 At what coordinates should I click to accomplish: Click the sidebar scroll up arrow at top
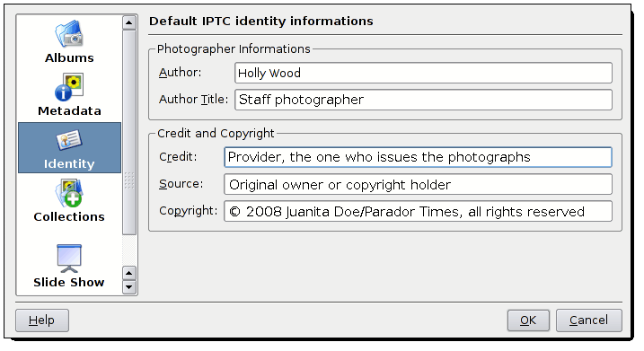[x=129, y=22]
